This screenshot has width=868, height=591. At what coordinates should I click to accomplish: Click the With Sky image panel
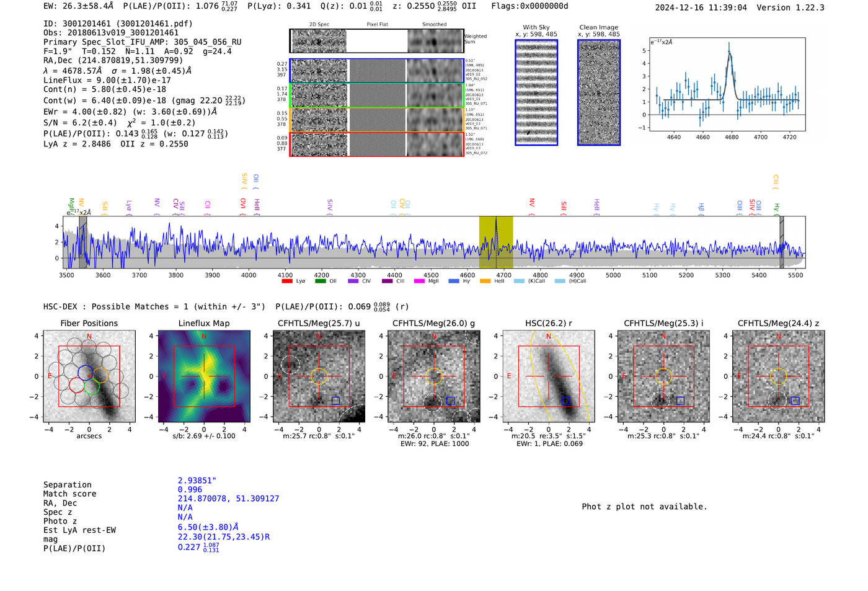coord(536,92)
